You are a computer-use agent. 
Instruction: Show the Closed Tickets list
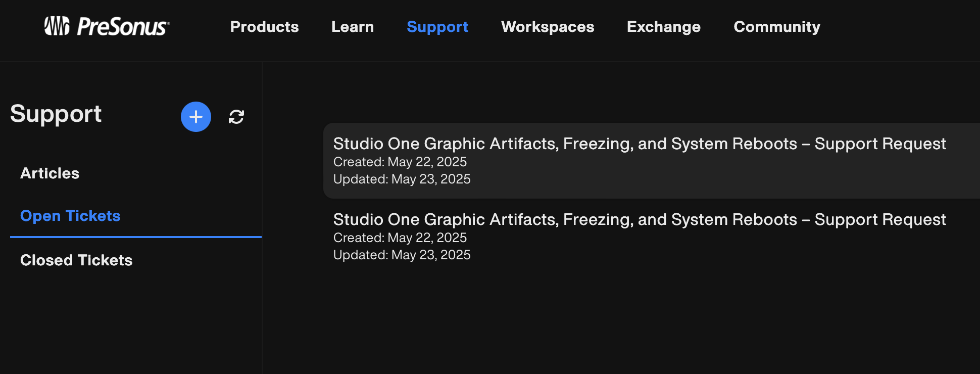pyautogui.click(x=76, y=260)
